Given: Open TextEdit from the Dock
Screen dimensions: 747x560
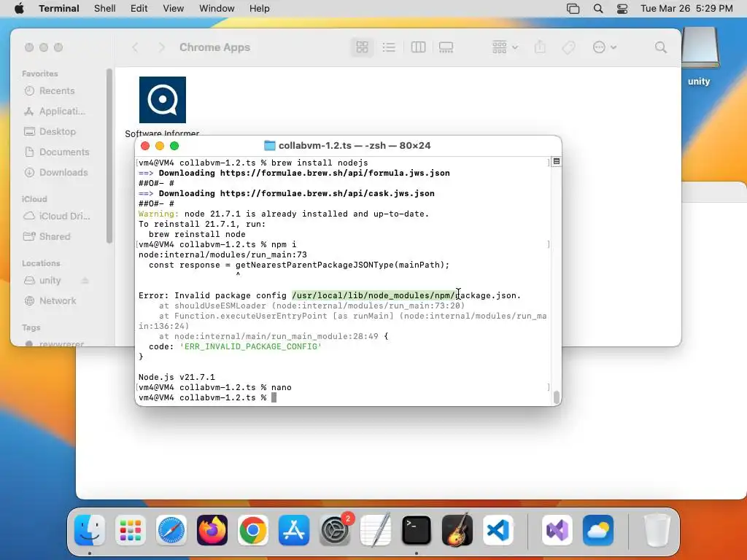Looking at the screenshot, I should coord(376,530).
